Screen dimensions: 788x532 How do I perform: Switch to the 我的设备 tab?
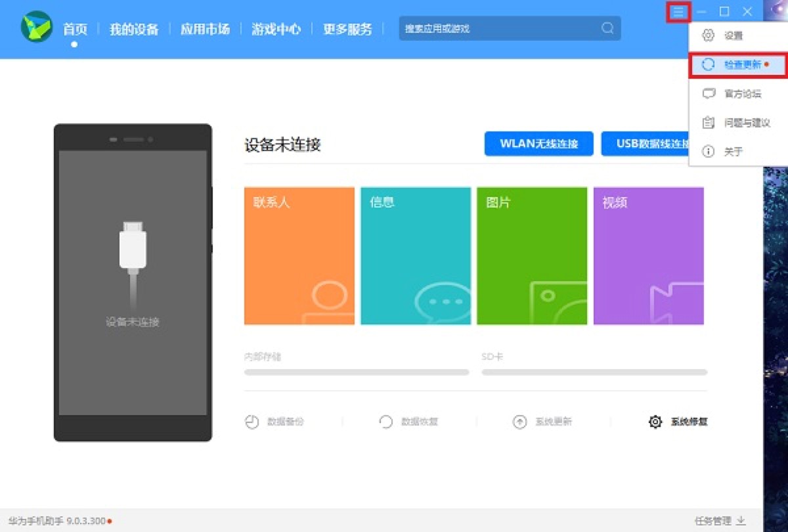134,29
